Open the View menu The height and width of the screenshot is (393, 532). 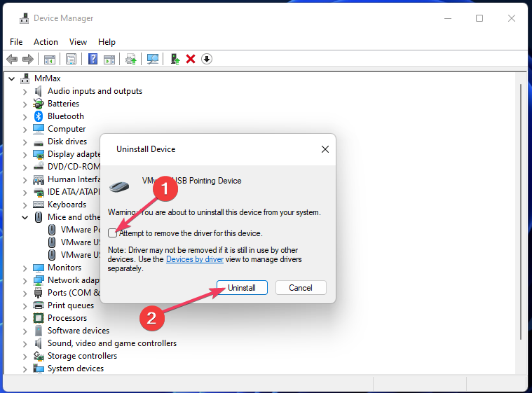[x=78, y=42]
